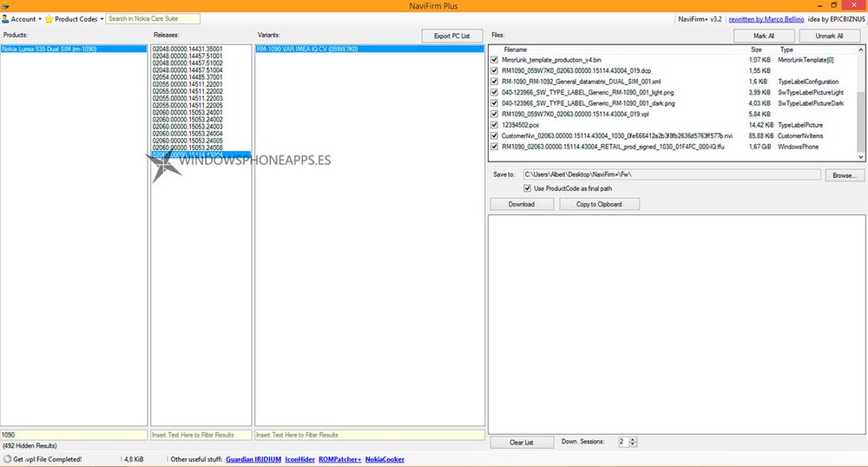Viewport: 868px width, 467px height.
Task: Click the Account user icon
Action: pyautogui.click(x=5, y=19)
